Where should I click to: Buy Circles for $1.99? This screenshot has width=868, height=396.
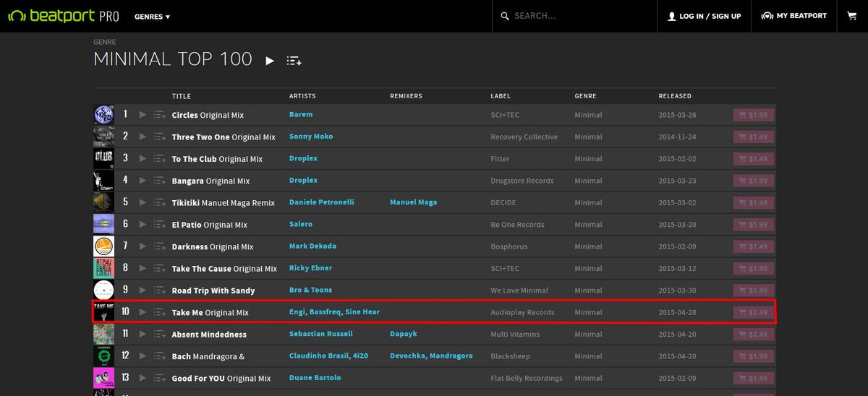[x=754, y=114]
